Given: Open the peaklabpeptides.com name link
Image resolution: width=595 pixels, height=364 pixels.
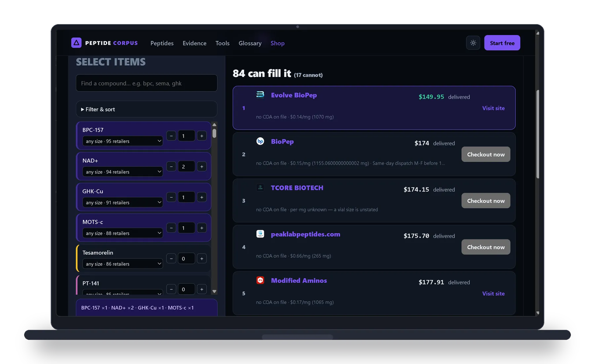Looking at the screenshot, I should (305, 234).
